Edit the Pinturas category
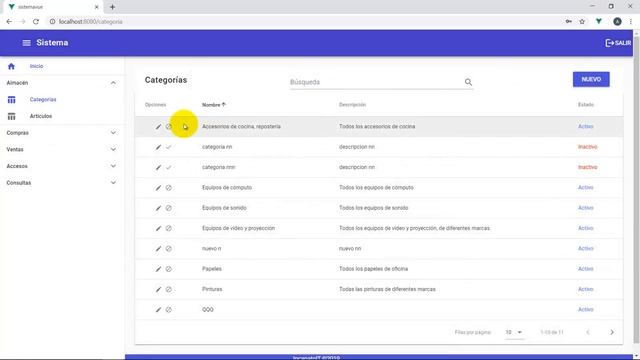The width and height of the screenshot is (640, 360). coord(158,289)
